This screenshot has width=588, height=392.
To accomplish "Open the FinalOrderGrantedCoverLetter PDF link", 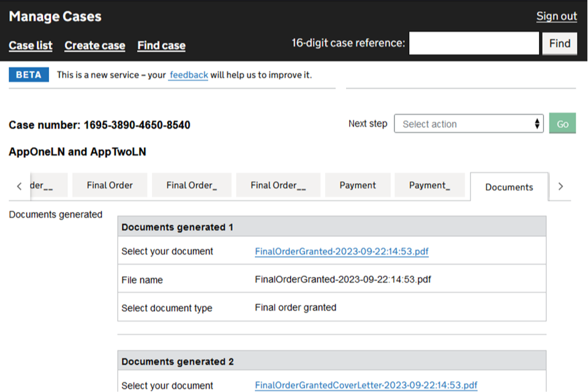I will (x=366, y=385).
